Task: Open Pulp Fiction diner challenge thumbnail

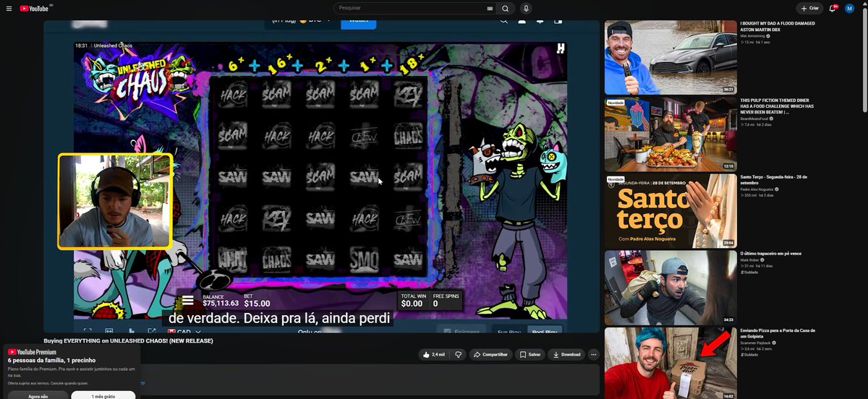Action: tap(671, 134)
